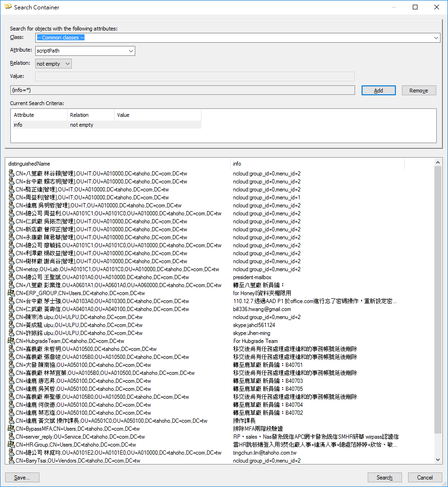Image resolution: width=448 pixels, height=487 pixels.
Task: Click the HR-Group group icon
Action: click(x=11, y=445)
